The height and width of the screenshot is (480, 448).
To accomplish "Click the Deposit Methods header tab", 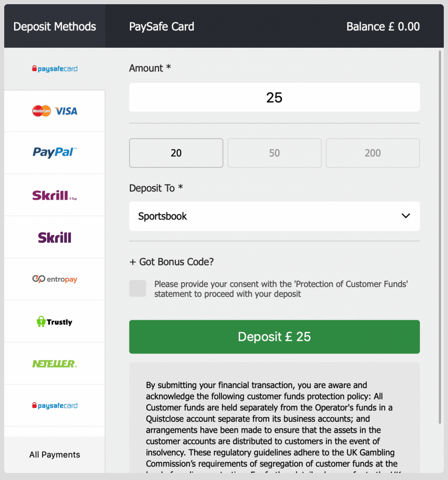I will [54, 27].
